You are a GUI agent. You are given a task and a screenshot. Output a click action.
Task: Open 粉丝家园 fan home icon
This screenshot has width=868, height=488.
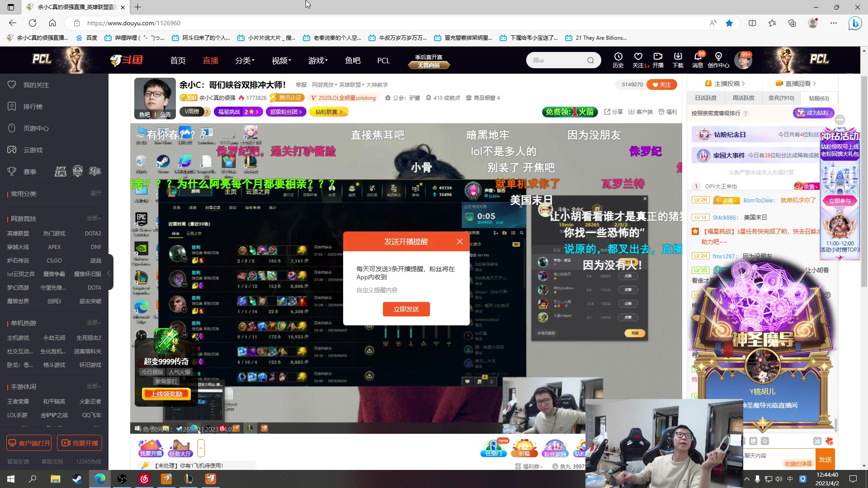pos(555,447)
